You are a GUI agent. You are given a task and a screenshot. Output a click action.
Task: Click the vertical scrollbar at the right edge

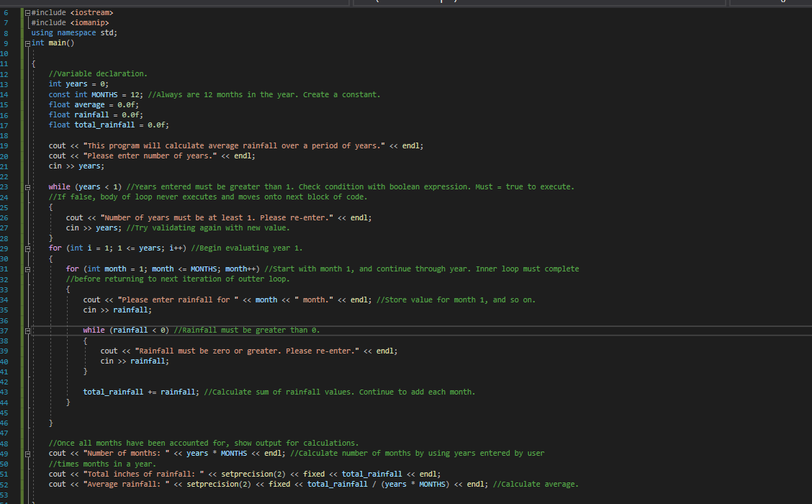808,252
